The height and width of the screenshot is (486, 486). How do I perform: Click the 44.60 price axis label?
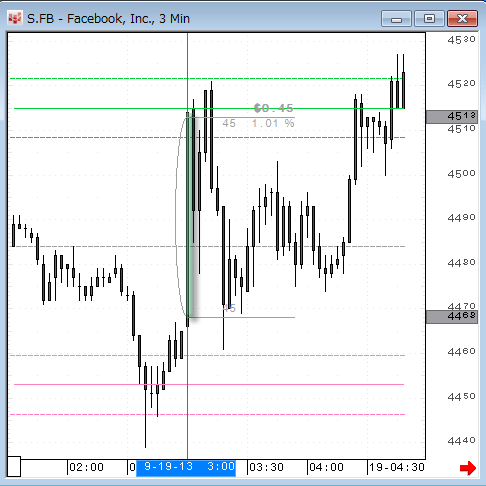461,352
